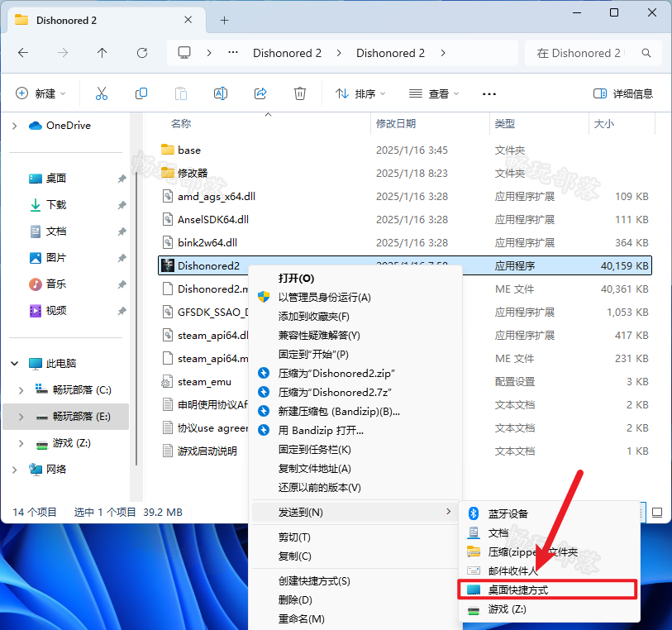Open the toolbar's three-dot more options
The image size is (672, 630).
coord(489,94)
